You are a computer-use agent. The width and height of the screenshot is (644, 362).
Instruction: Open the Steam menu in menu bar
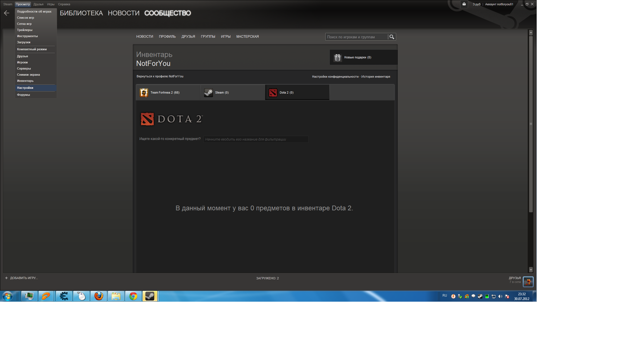pyautogui.click(x=8, y=4)
